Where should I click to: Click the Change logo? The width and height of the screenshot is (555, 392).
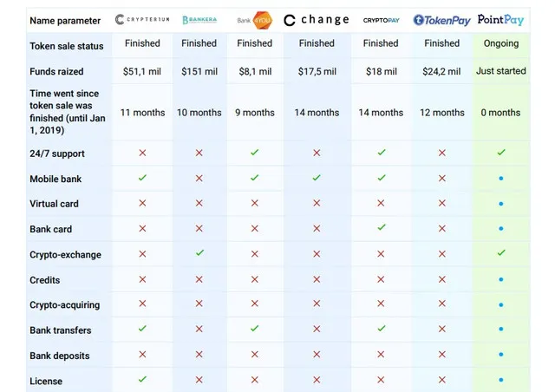pyautogui.click(x=317, y=20)
